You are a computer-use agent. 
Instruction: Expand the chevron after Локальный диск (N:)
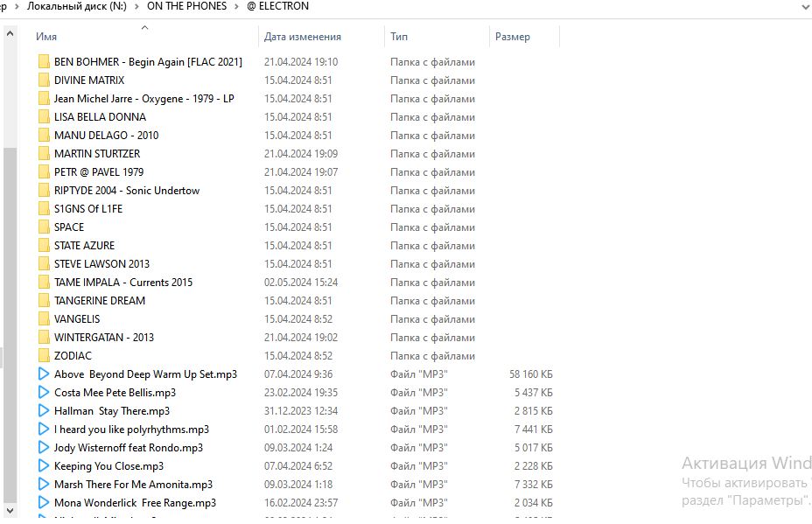136,7
